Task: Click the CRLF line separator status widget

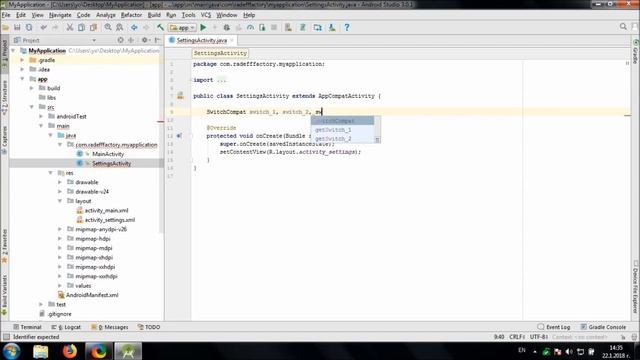Action: pyautogui.click(x=517, y=337)
